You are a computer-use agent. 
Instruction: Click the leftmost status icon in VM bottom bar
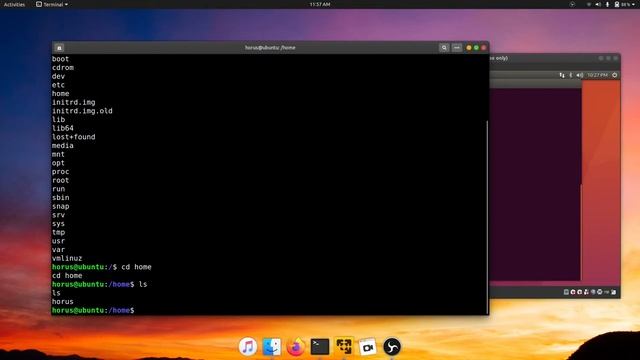coord(566,292)
